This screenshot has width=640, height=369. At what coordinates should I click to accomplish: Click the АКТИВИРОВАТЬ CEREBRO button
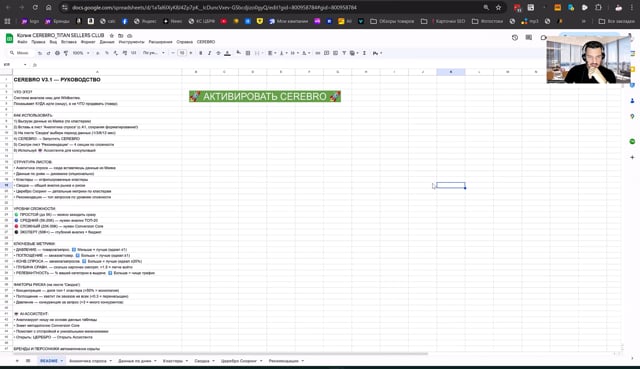(265, 96)
